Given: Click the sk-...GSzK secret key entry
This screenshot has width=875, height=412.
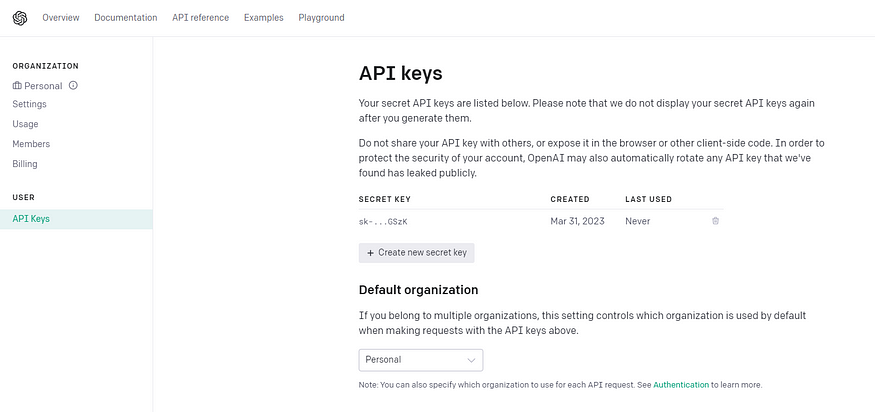Looking at the screenshot, I should pyautogui.click(x=385, y=220).
